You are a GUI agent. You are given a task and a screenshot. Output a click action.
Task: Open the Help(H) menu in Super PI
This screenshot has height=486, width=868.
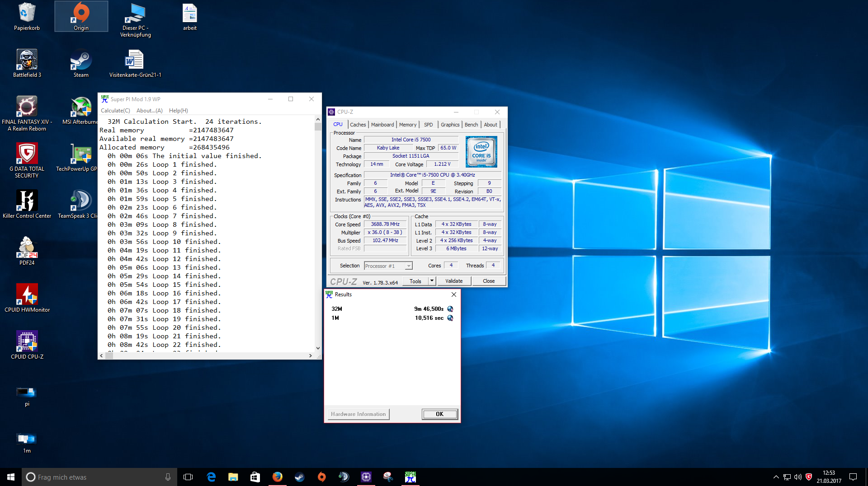coord(179,111)
